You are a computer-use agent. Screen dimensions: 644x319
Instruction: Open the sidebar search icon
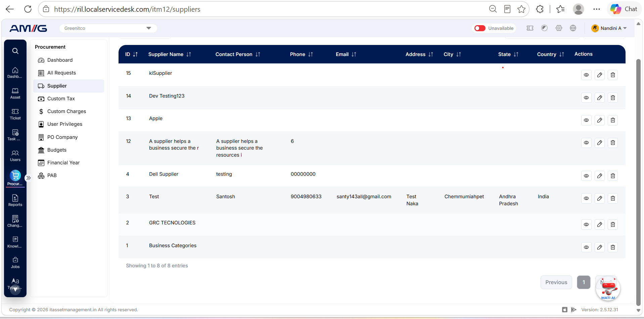(15, 51)
